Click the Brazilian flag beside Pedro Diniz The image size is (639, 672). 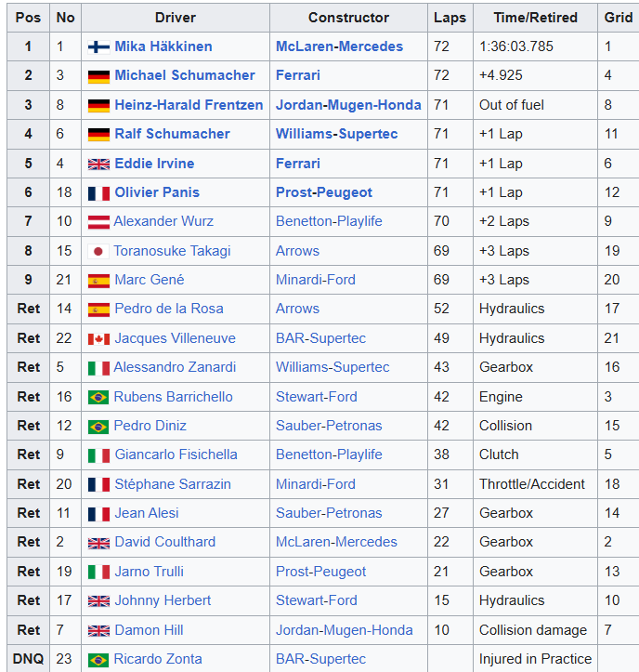(98, 427)
